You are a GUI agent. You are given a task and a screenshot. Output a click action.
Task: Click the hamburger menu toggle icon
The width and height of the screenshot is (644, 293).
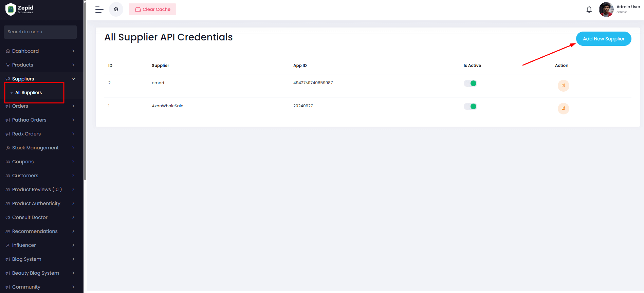[x=99, y=10]
